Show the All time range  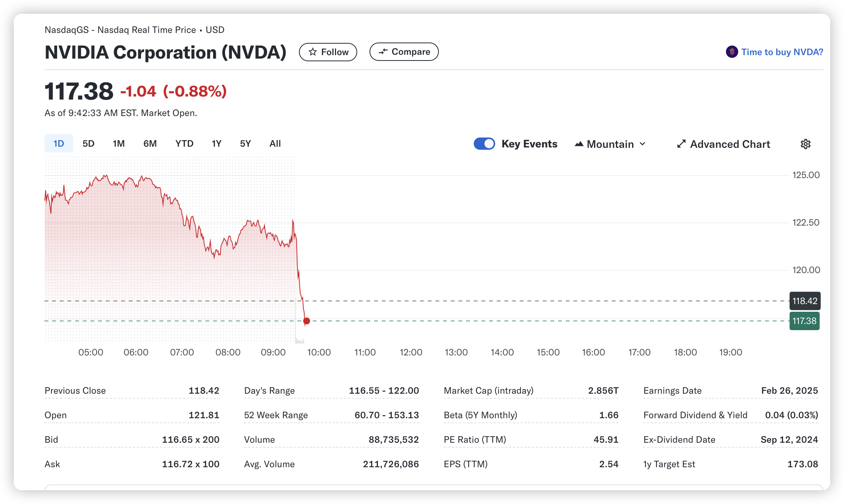[x=275, y=144]
